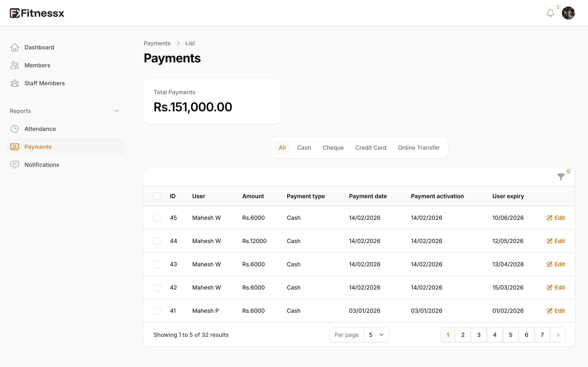Viewport: 588px width, 367px height.
Task: Click the Payments breadcrumb link
Action: tap(157, 43)
